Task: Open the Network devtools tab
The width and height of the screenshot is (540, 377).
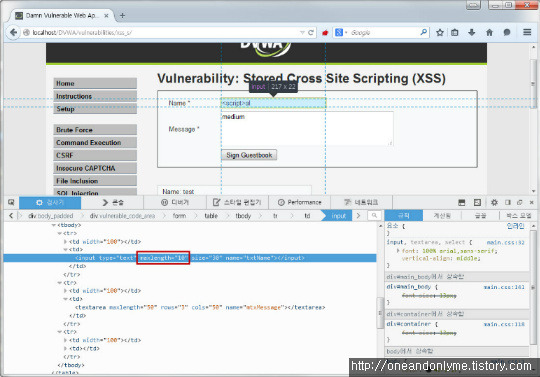Action: 361,202
